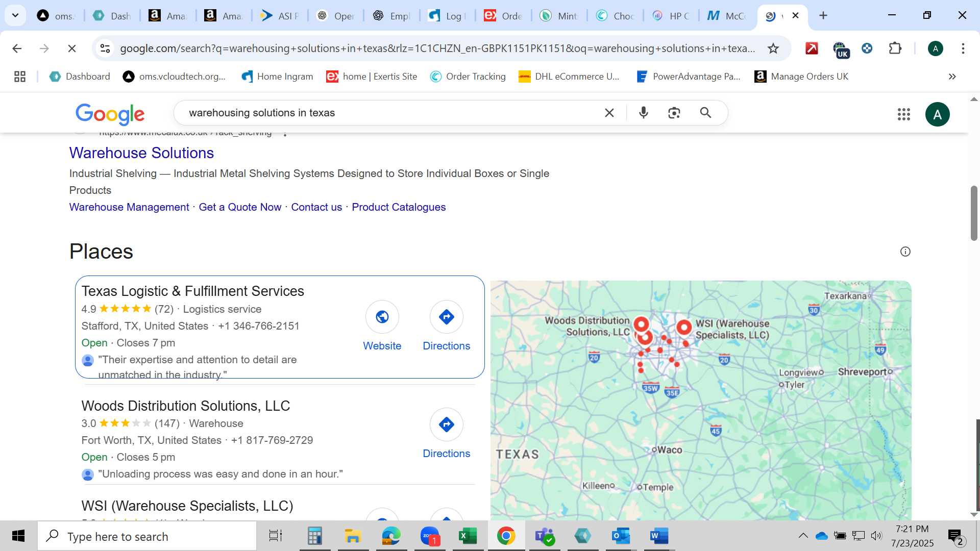Expand the hidden bookmarks chevron

tap(952, 77)
